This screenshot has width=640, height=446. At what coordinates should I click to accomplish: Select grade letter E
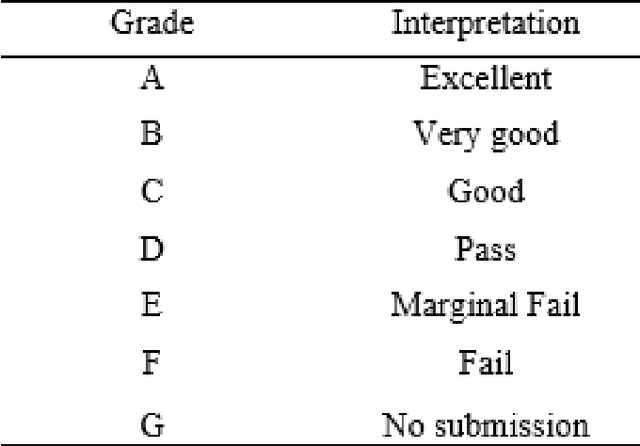[x=151, y=303]
